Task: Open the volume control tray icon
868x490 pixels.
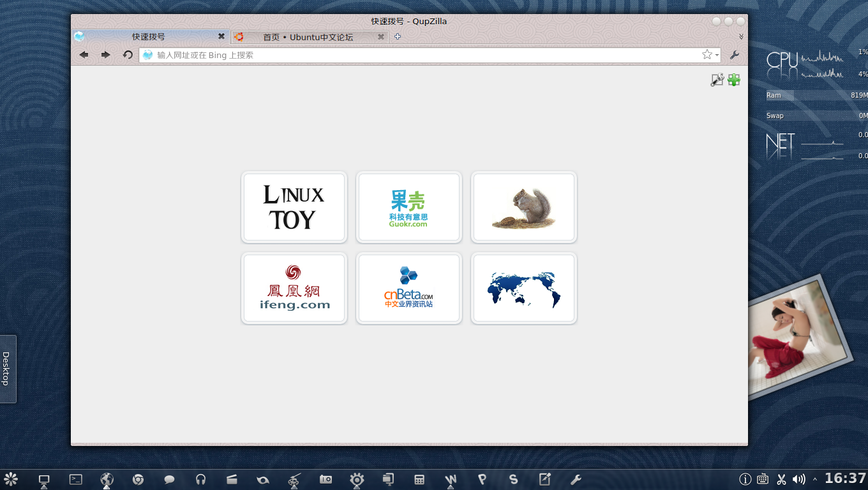Action: (798, 479)
